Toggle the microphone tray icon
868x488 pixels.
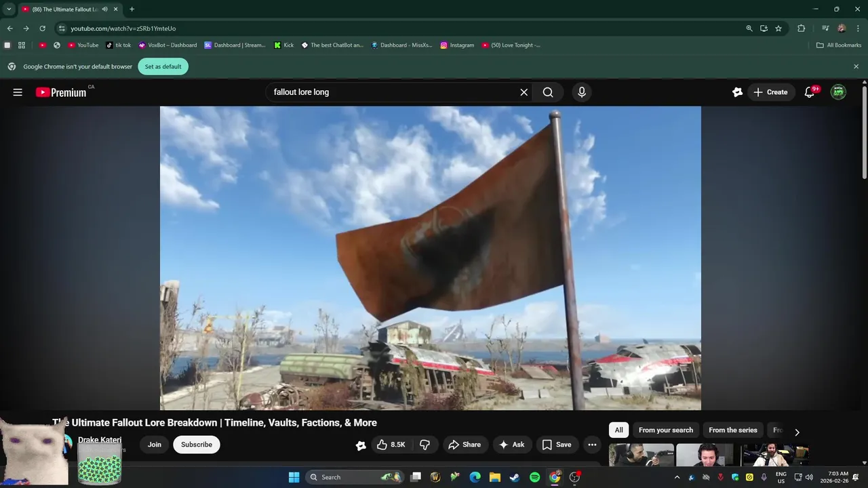(x=764, y=477)
